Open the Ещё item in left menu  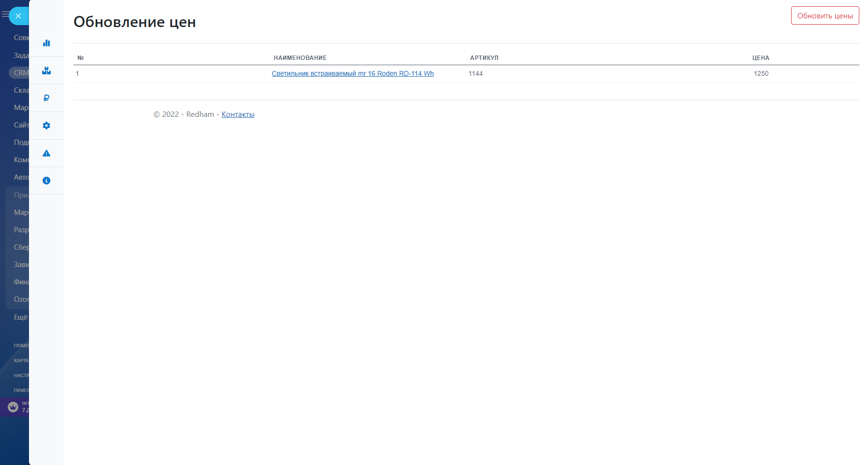pos(21,317)
